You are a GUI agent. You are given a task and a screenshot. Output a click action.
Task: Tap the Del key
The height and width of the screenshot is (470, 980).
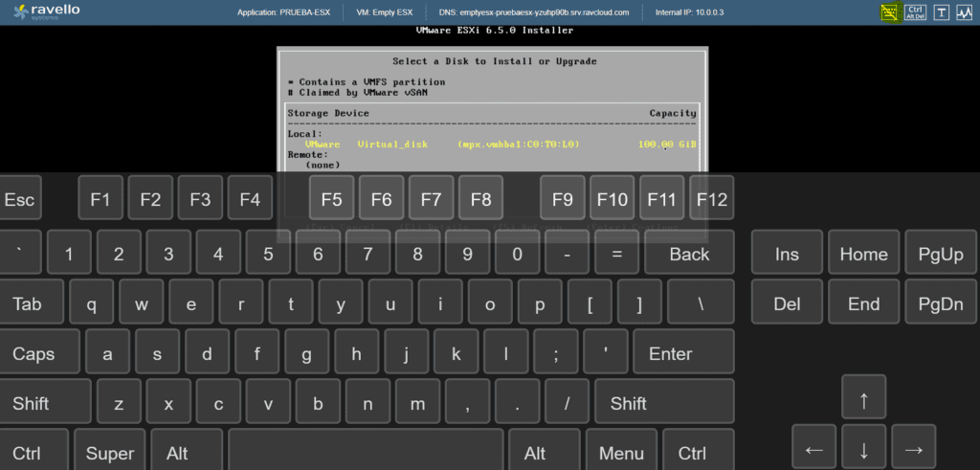pos(787,302)
